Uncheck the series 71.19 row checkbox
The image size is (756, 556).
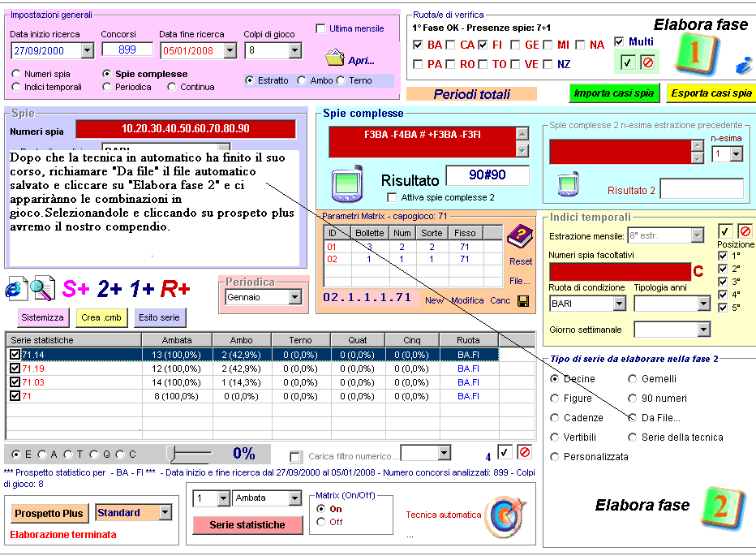point(15,369)
